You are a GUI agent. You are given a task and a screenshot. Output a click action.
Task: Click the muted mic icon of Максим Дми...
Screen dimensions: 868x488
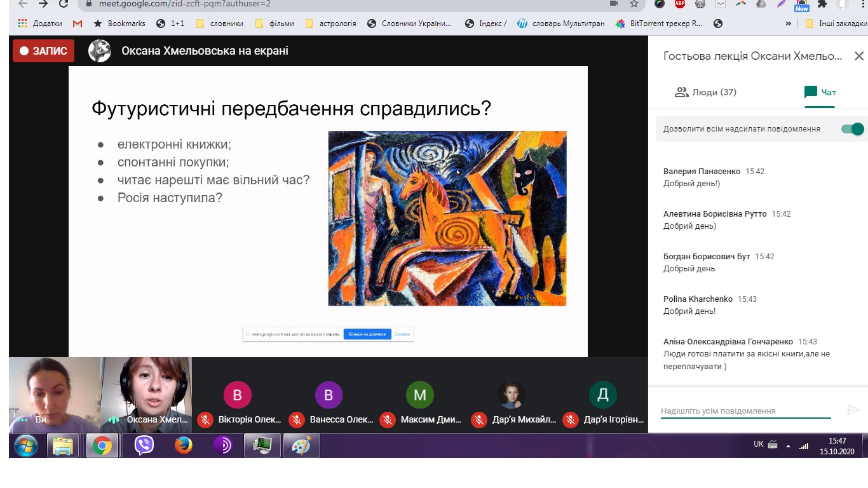tap(388, 419)
